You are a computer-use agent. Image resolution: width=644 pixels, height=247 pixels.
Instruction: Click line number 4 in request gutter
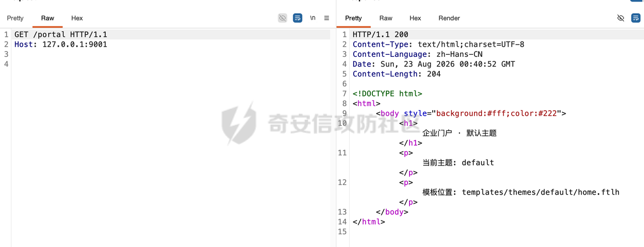pyautogui.click(x=7, y=64)
